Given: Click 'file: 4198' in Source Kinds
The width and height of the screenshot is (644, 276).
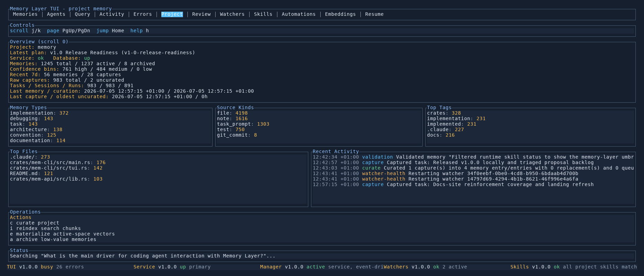Looking at the screenshot, I should tap(232, 113).
